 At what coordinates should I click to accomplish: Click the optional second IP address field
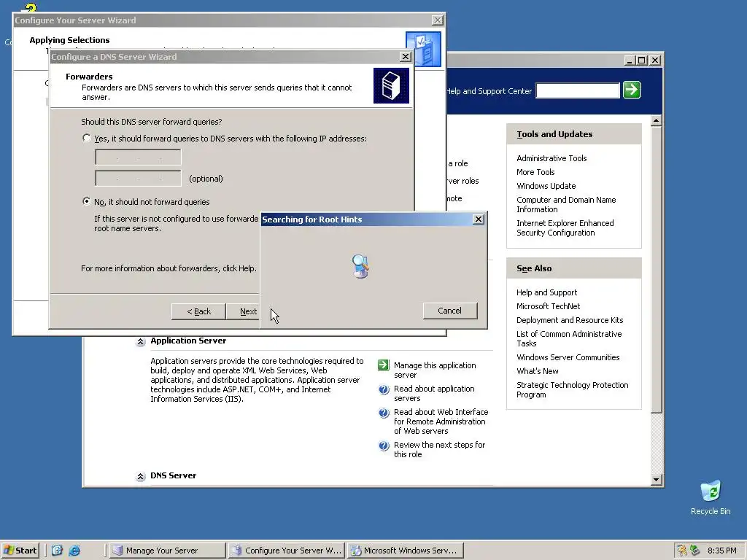pos(138,179)
